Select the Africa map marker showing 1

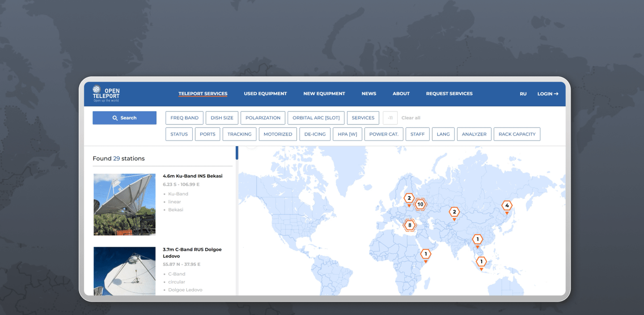[426, 254]
